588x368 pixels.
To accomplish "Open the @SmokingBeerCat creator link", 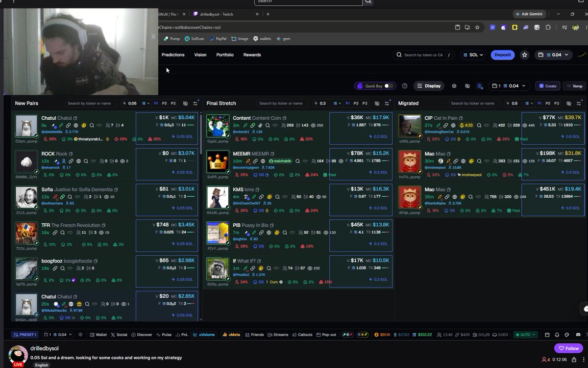I will [x=440, y=132].
